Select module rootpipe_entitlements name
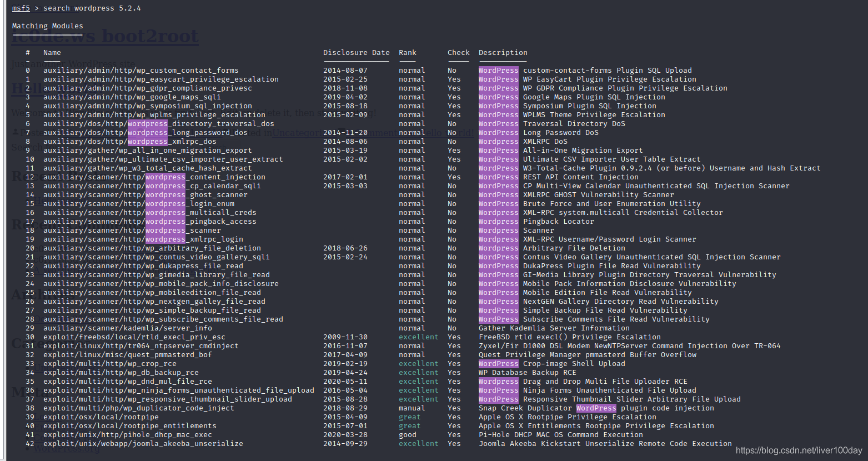 [x=130, y=426]
